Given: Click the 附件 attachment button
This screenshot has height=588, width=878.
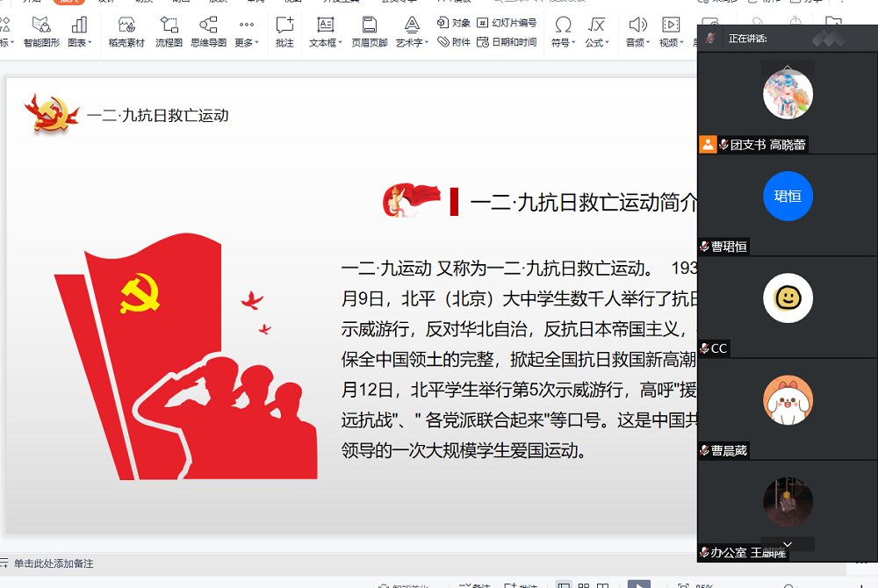Looking at the screenshot, I should [x=454, y=41].
